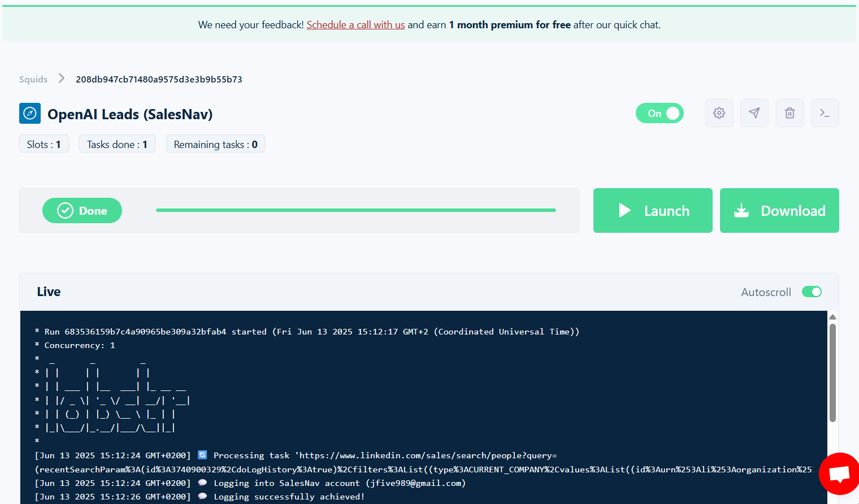Open the squid settings gear icon
Image resolution: width=859 pixels, height=504 pixels.
click(719, 113)
